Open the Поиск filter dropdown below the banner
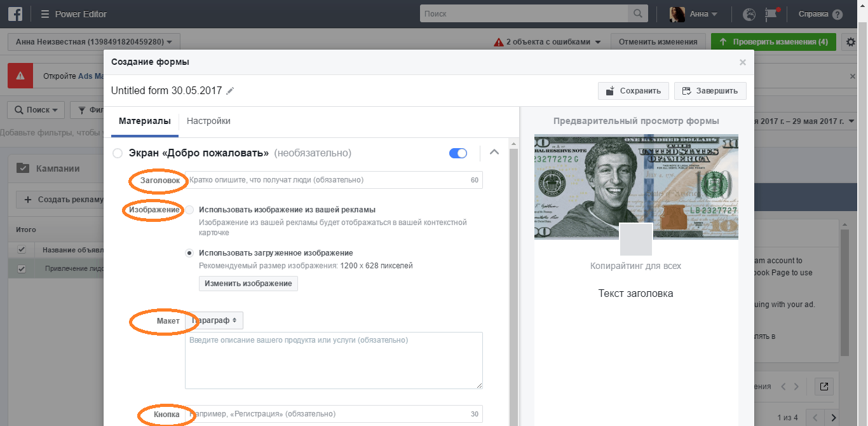The image size is (868, 426). pyautogui.click(x=36, y=110)
